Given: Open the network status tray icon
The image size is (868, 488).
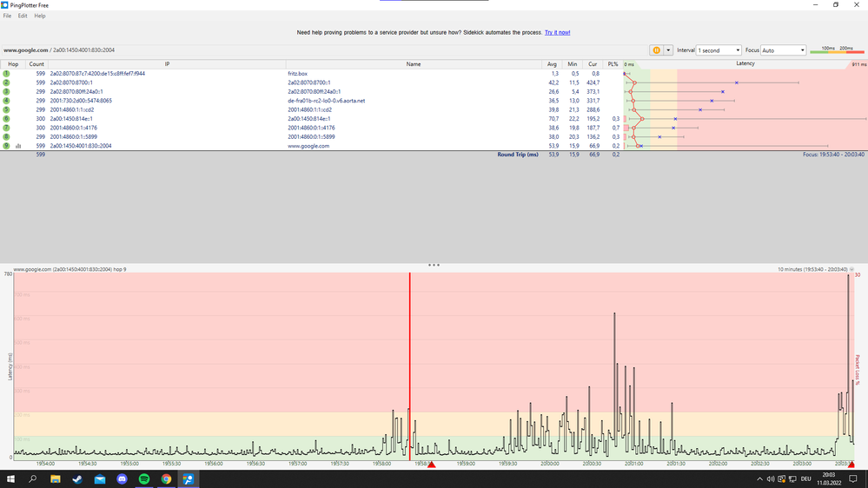Looking at the screenshot, I should (x=792, y=479).
